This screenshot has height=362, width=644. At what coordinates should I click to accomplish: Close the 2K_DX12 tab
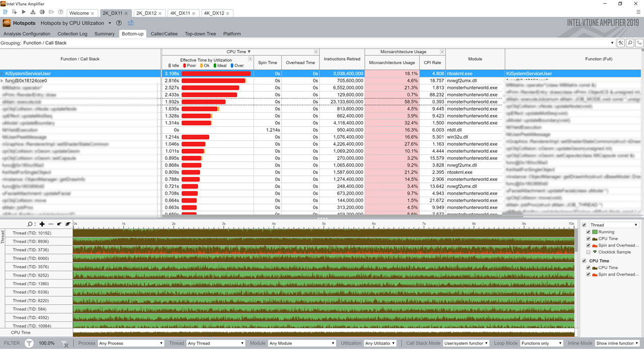tap(160, 13)
